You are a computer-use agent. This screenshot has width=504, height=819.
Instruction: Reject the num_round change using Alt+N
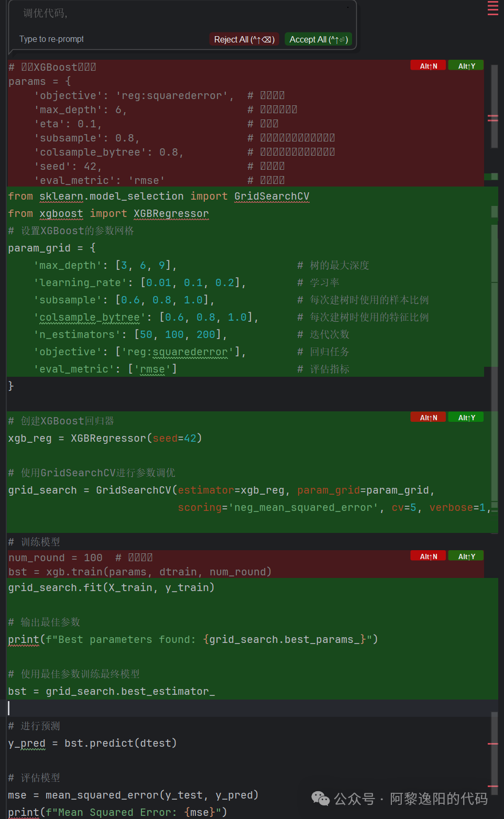click(428, 556)
